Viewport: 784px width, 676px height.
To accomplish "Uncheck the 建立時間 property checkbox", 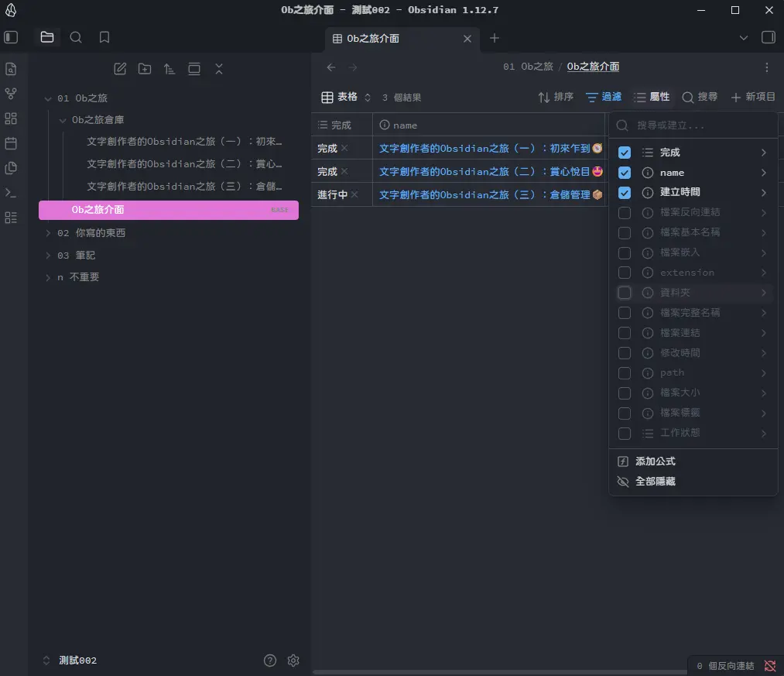I will click(x=625, y=193).
